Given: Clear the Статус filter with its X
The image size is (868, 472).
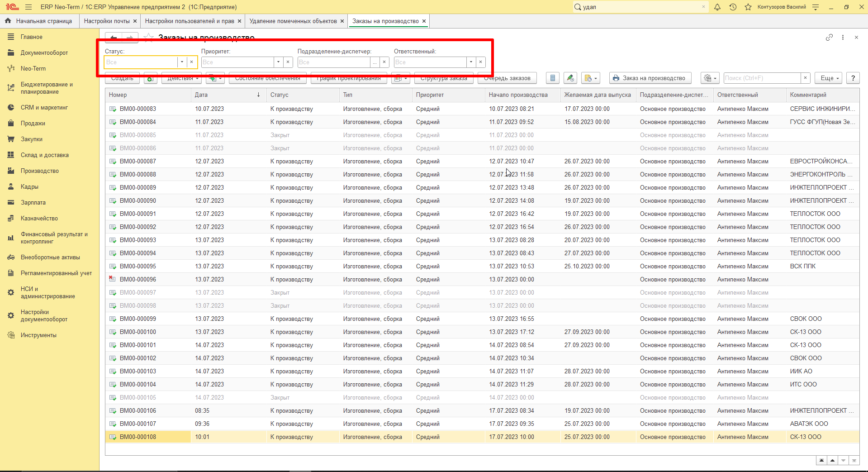Looking at the screenshot, I should pyautogui.click(x=191, y=62).
